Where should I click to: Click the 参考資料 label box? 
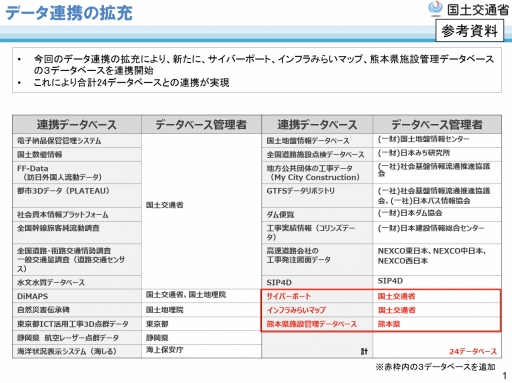[469, 31]
